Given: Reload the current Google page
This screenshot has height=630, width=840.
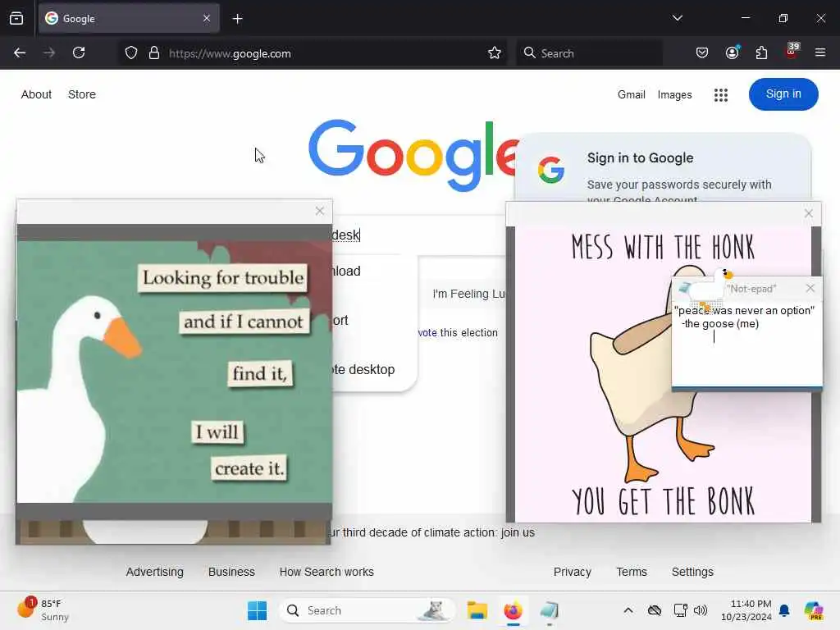Looking at the screenshot, I should [79, 52].
